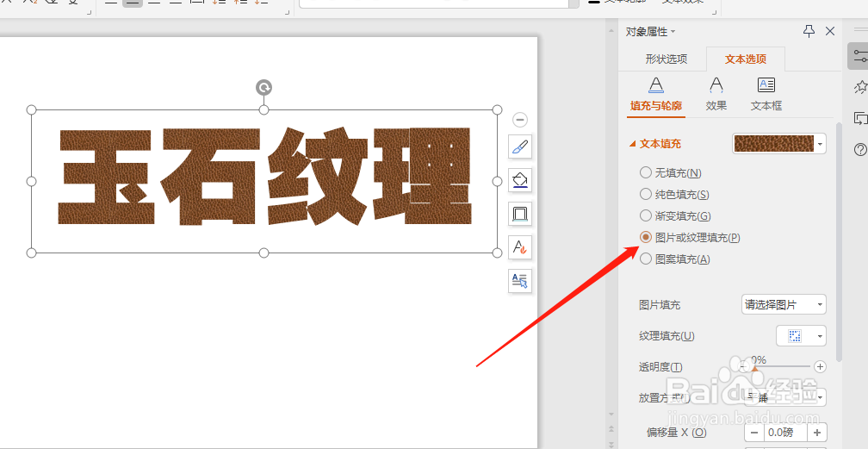Click the collapse minus button beside the text box
The width and height of the screenshot is (868, 449).
click(x=520, y=120)
